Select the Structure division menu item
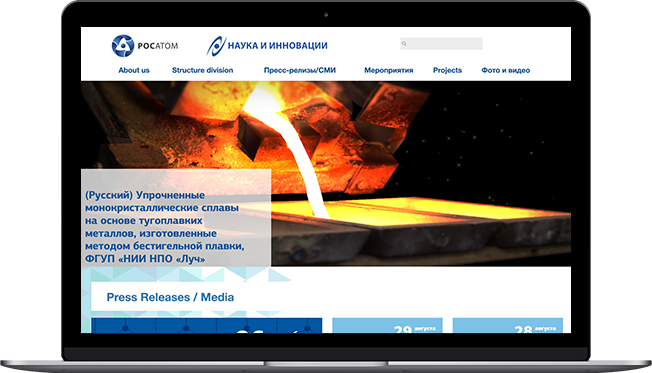This screenshot has height=373, width=652. (x=203, y=70)
